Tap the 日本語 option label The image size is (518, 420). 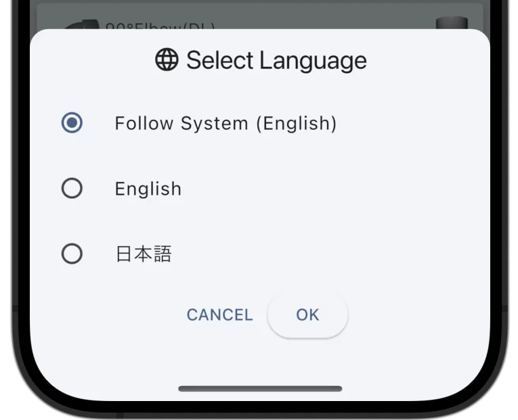pyautogui.click(x=144, y=254)
